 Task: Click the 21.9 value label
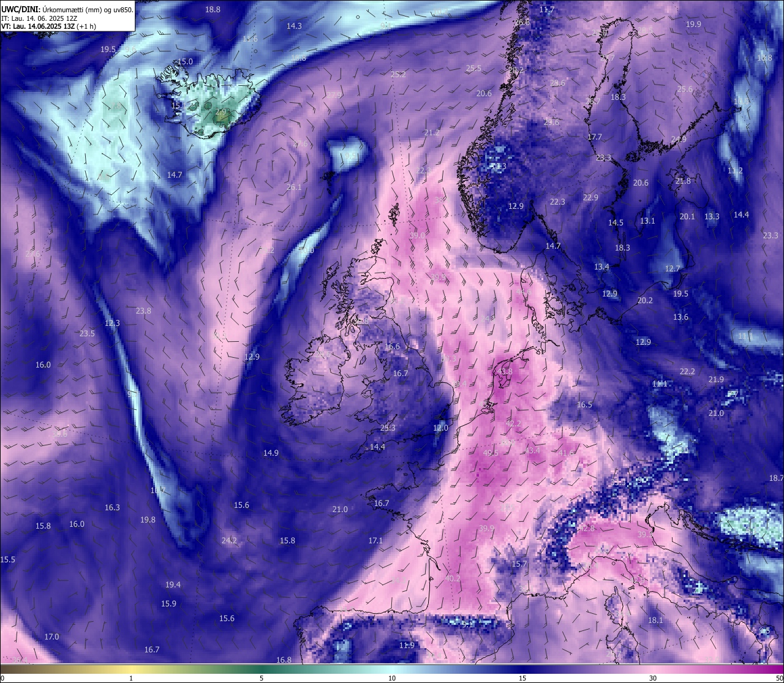716,380
